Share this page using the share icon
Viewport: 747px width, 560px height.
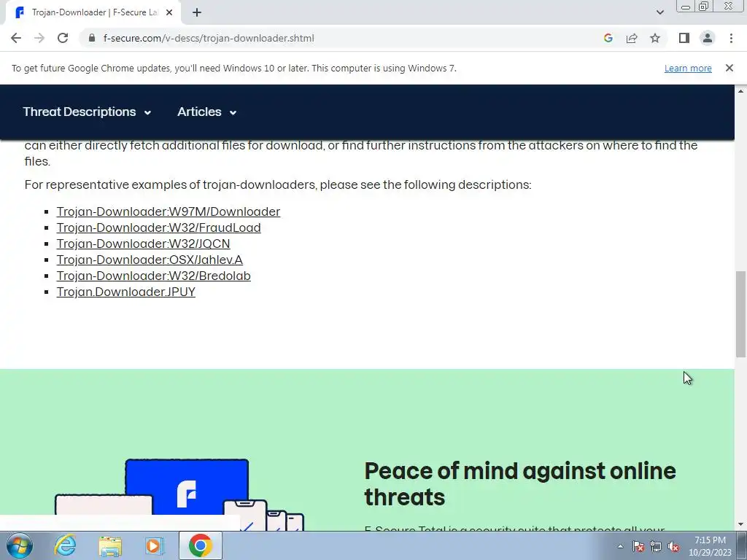pyautogui.click(x=632, y=38)
